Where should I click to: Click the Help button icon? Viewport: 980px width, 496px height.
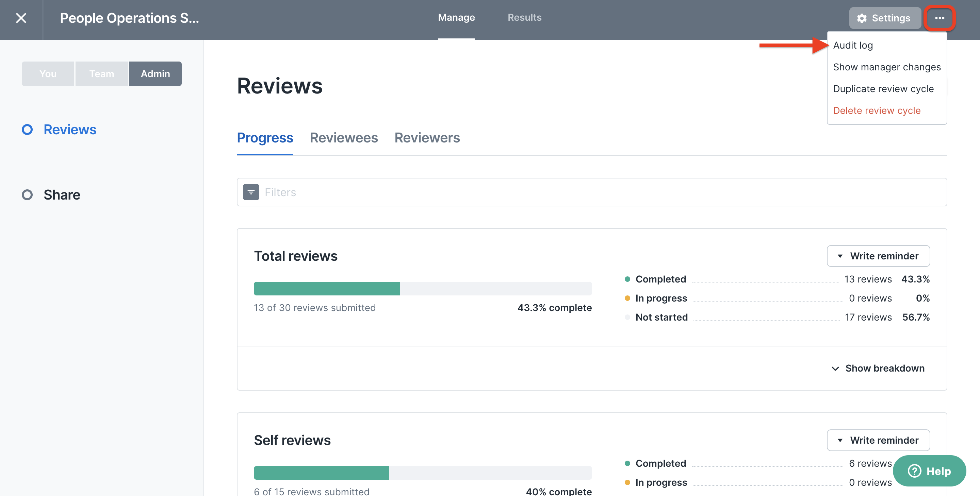pyautogui.click(x=915, y=470)
